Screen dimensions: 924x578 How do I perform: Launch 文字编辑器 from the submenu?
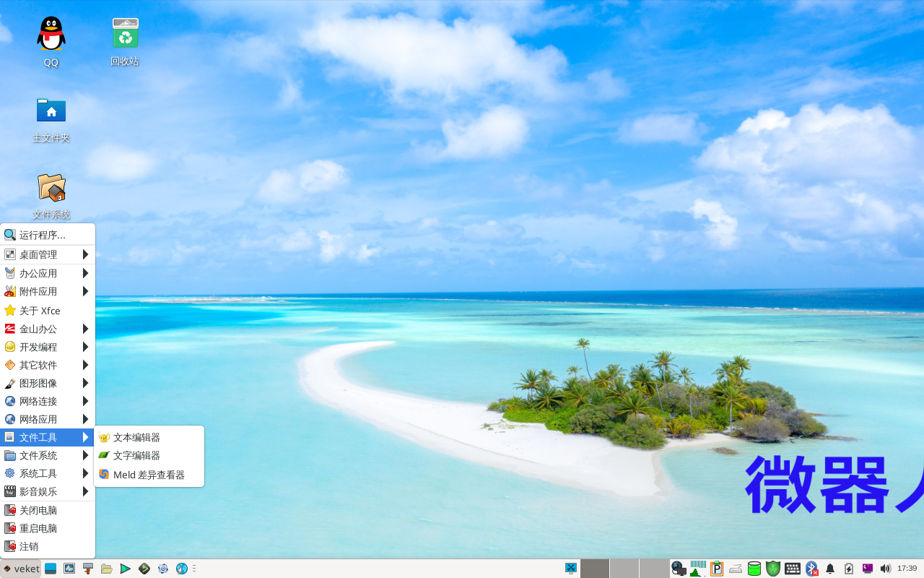tap(149, 455)
